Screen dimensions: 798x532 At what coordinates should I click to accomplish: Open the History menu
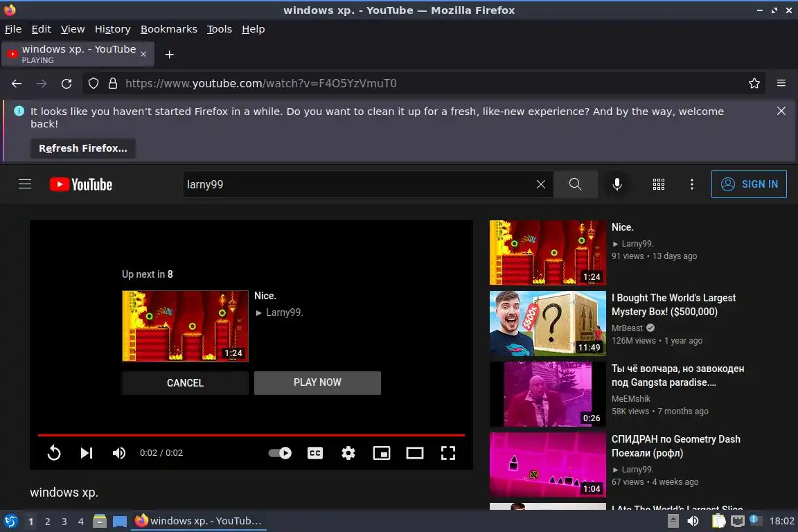112,29
